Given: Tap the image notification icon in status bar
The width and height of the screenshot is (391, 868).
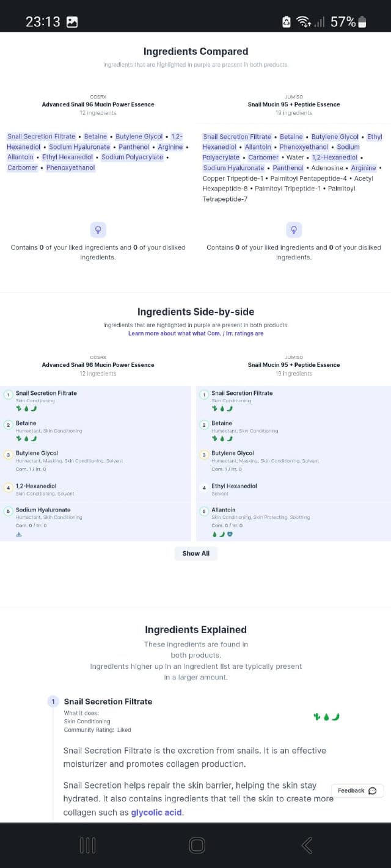Looking at the screenshot, I should pos(72,22).
